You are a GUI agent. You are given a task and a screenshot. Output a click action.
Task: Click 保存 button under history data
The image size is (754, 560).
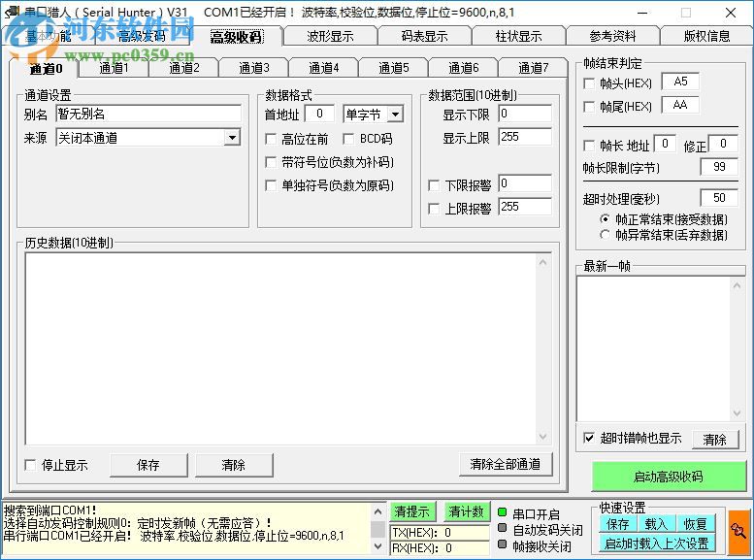[148, 465]
